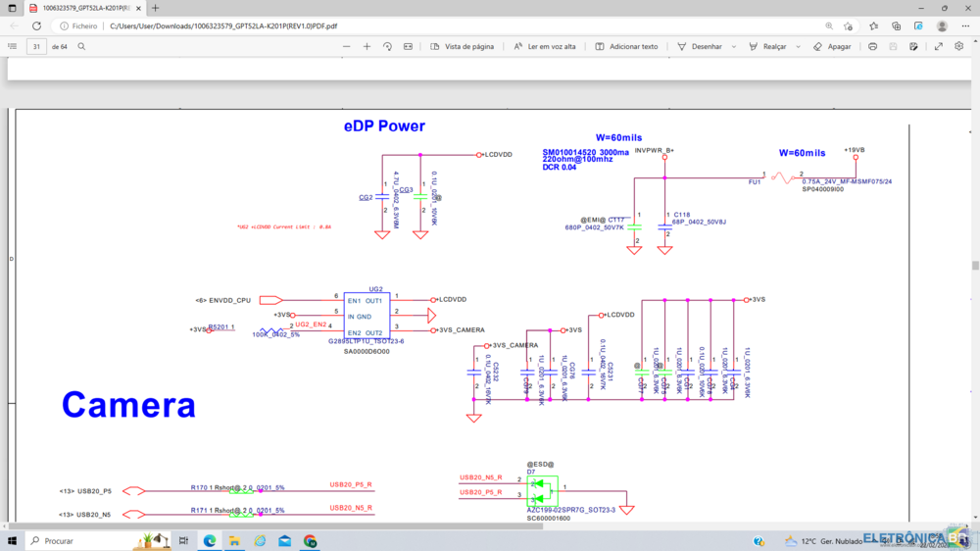Fit the page to width

[408, 46]
